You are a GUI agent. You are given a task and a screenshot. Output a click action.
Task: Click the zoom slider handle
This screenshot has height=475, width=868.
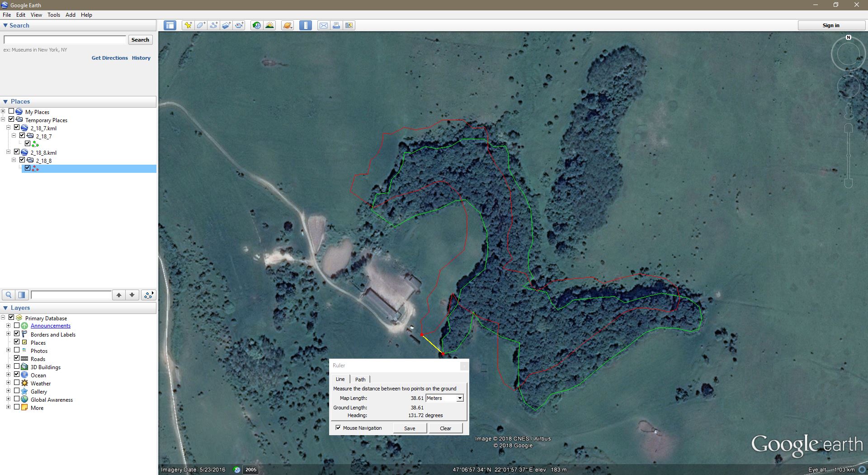point(849,156)
